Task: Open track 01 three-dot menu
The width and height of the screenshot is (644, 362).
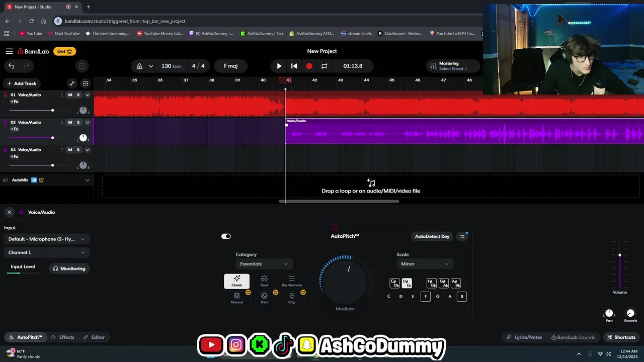Action: [x=62, y=95]
